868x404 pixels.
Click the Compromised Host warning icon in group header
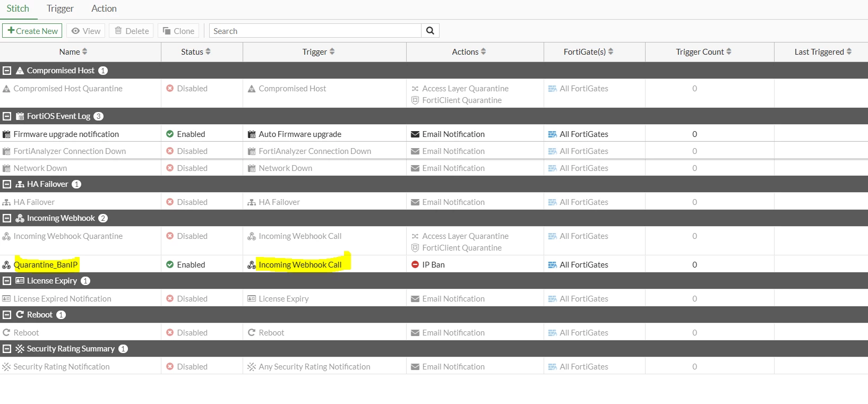[x=20, y=71]
